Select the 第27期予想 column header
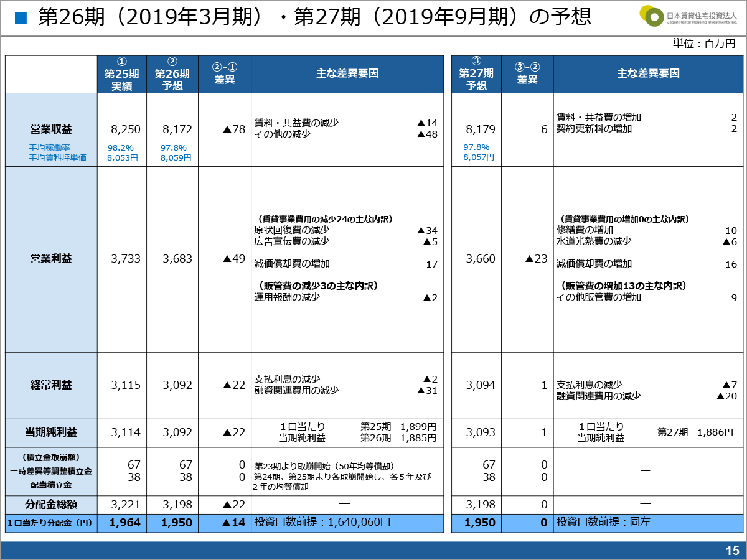This screenshot has height=560, width=747. tap(476, 74)
